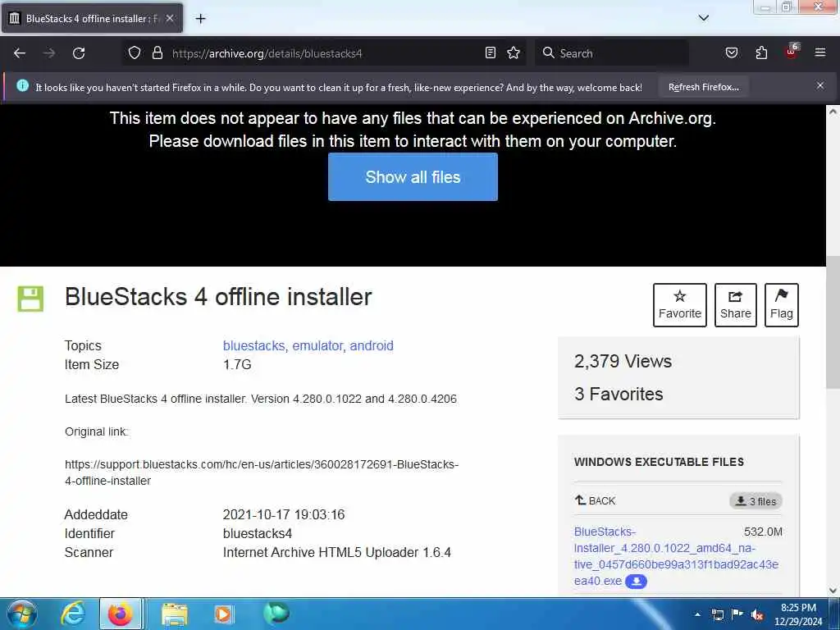Open Windows Explorer folder on the taskbar
The image size is (840, 630).
pos(175,614)
